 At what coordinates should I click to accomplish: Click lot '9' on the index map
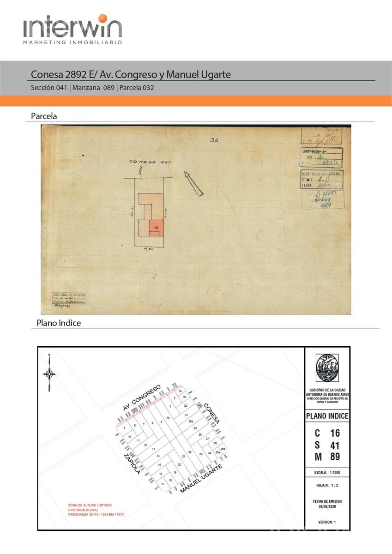(x=125, y=428)
